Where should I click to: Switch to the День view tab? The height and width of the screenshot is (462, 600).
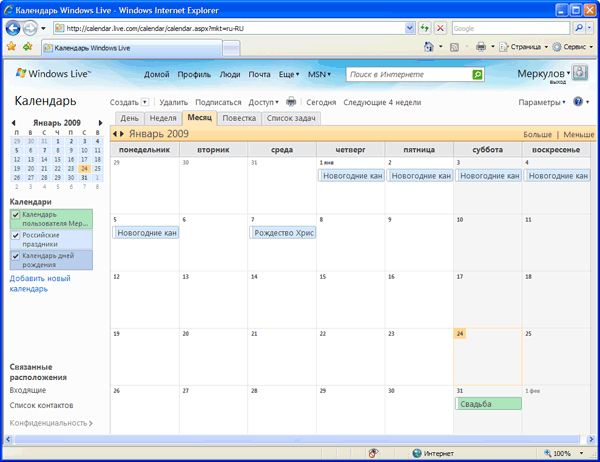pyautogui.click(x=129, y=118)
